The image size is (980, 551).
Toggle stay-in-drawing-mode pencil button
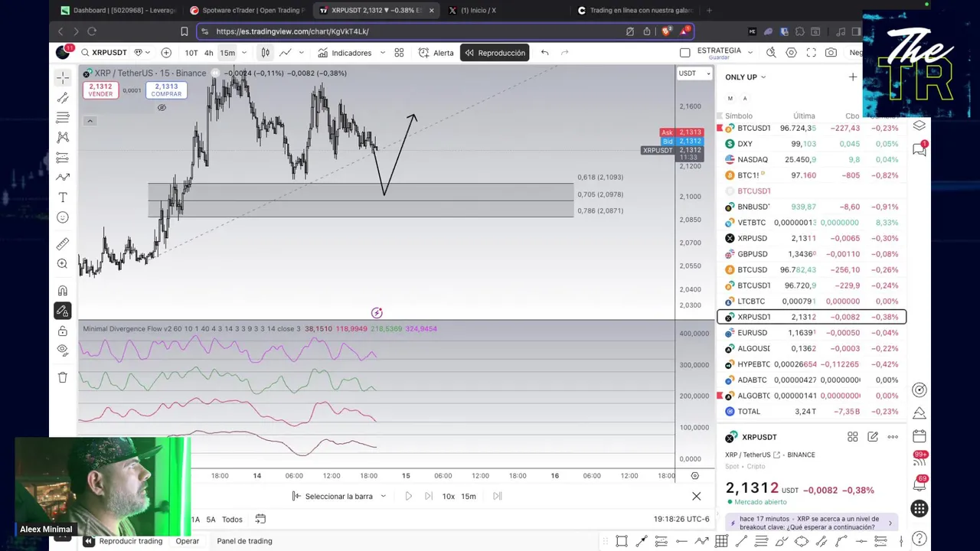pyautogui.click(x=63, y=311)
